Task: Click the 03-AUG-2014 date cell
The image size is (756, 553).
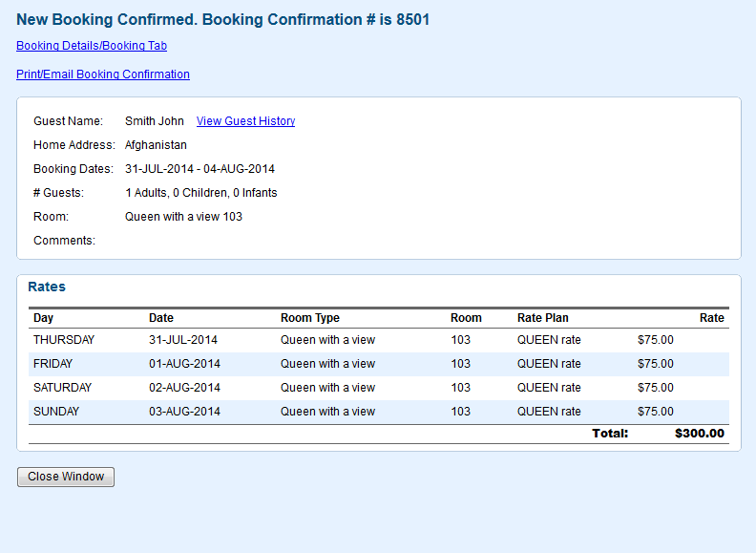Action: [x=184, y=412]
